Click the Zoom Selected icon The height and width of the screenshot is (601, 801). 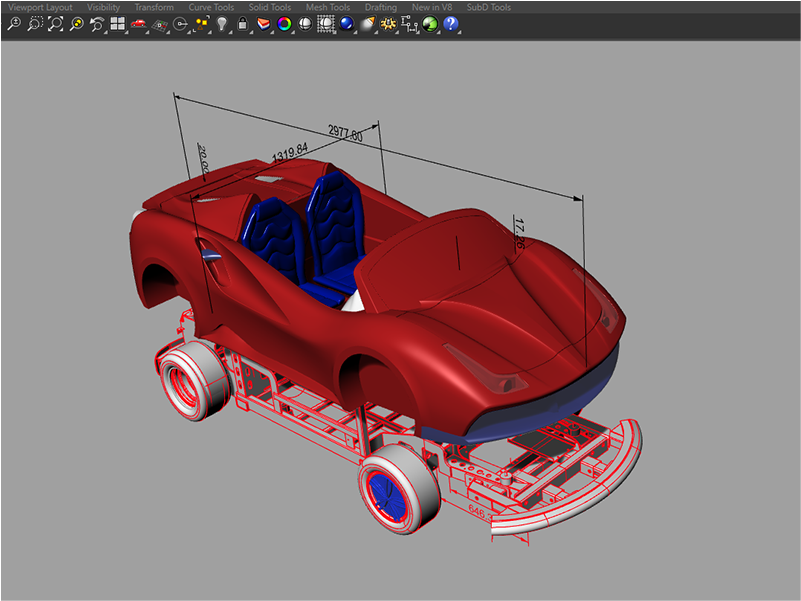click(x=76, y=24)
